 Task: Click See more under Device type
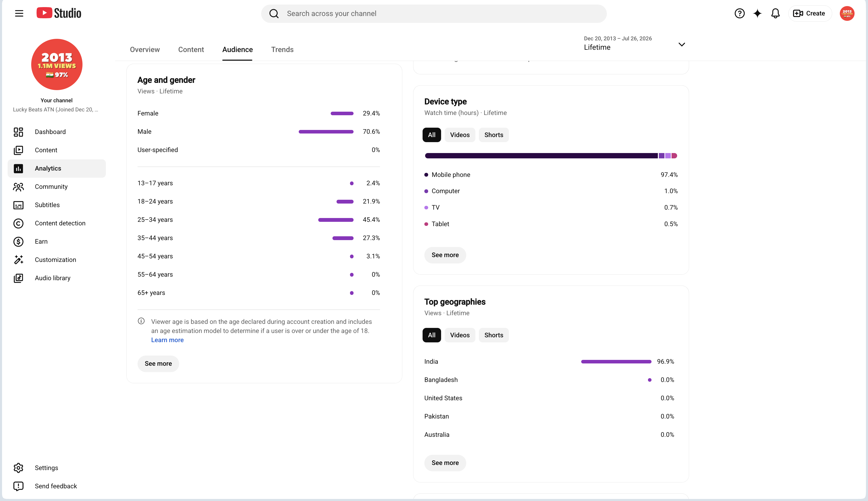445,255
